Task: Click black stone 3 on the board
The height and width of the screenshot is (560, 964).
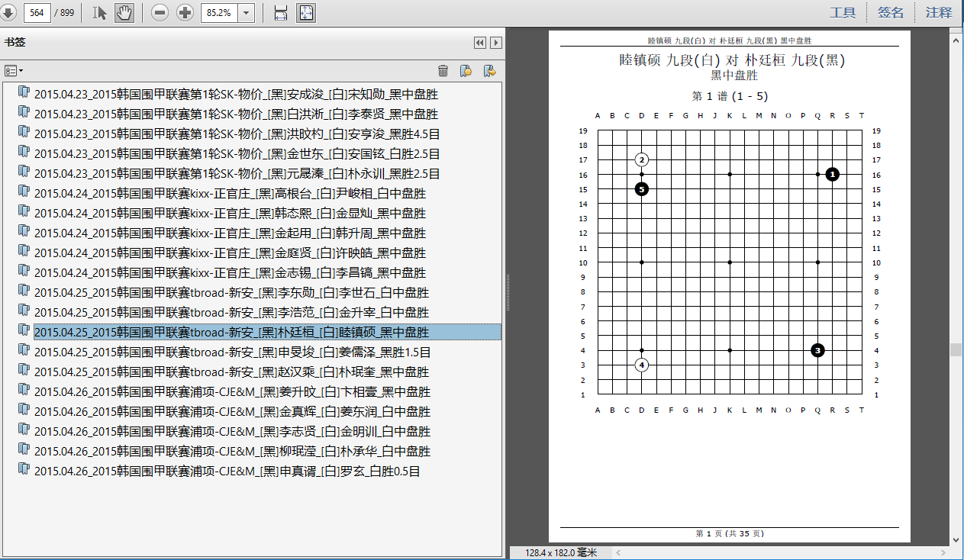Action: (x=817, y=350)
